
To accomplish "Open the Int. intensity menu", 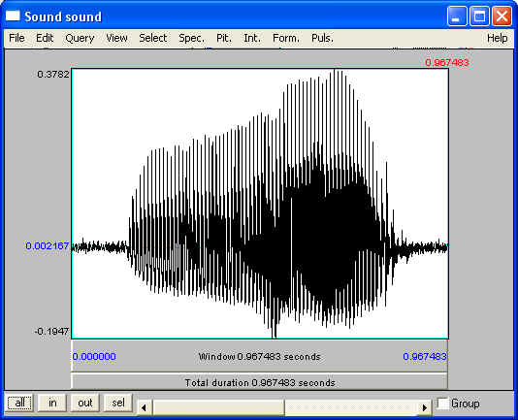I will (252, 38).
